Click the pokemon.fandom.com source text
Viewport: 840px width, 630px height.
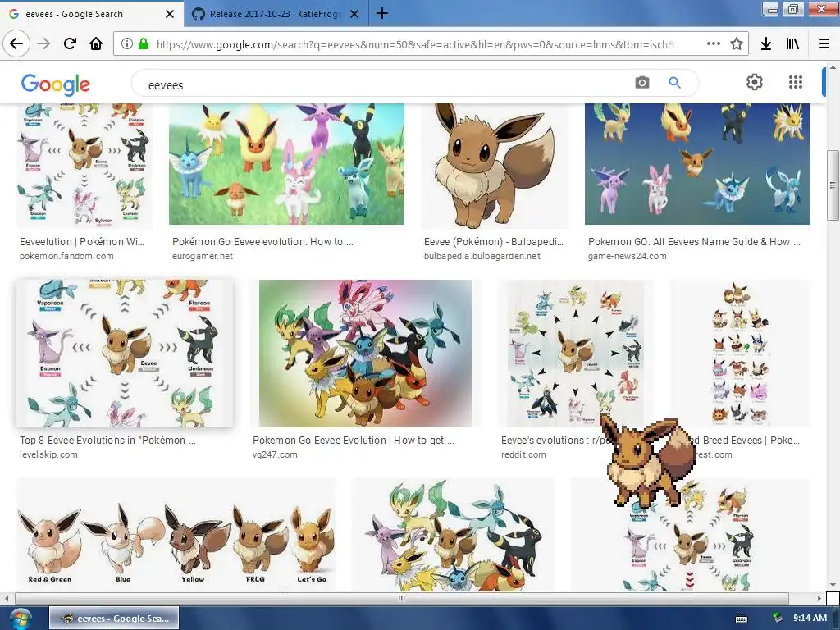click(66, 256)
